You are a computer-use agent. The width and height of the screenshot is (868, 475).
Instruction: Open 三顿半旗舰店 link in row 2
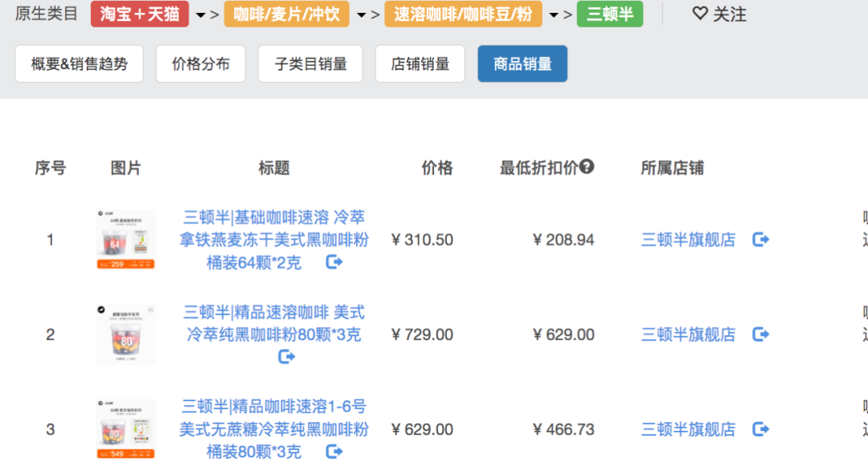pos(688,334)
